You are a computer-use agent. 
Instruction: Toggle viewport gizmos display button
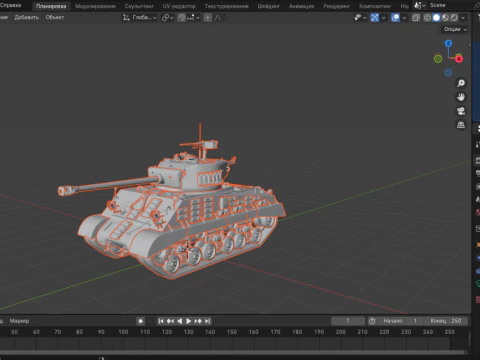[375, 18]
